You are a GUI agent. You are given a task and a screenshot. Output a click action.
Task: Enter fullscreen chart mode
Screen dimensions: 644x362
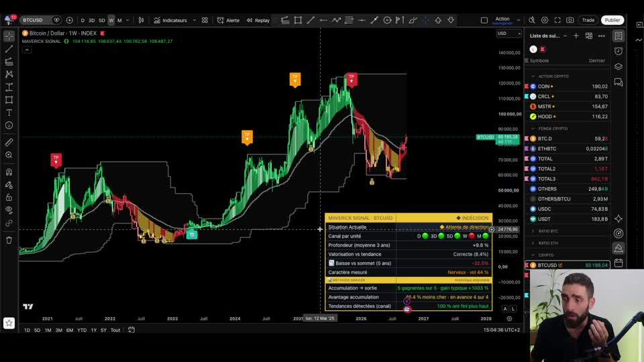pyautogui.click(x=557, y=20)
